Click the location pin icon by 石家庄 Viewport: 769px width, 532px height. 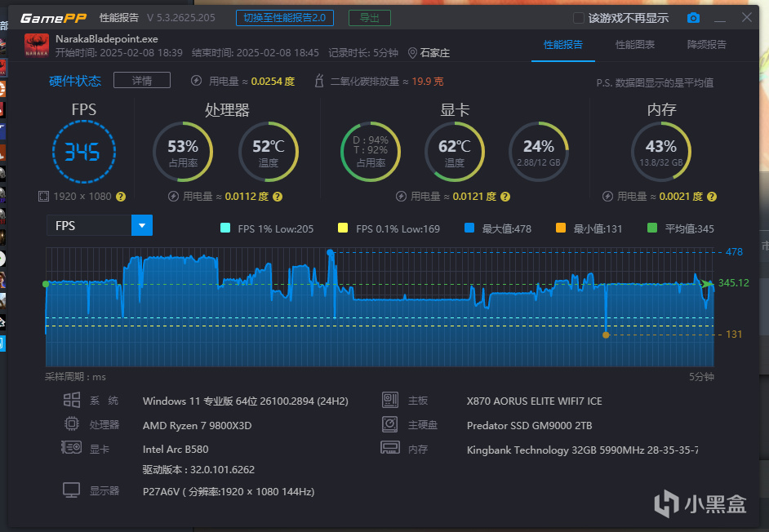click(412, 53)
